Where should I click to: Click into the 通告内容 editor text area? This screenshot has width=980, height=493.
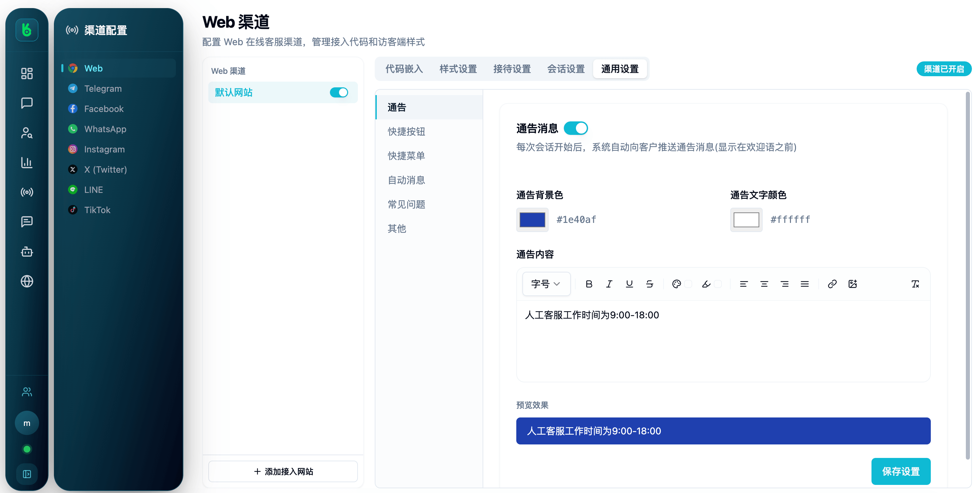tap(723, 341)
